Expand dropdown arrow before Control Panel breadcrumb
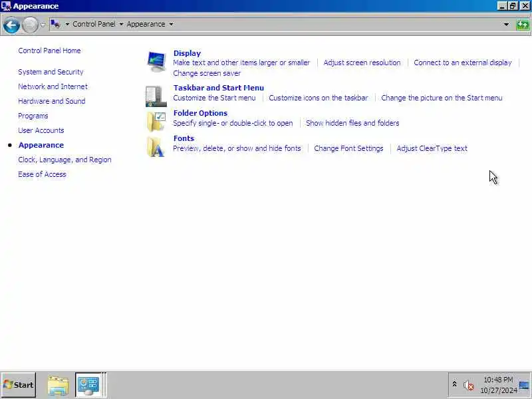 (67, 24)
